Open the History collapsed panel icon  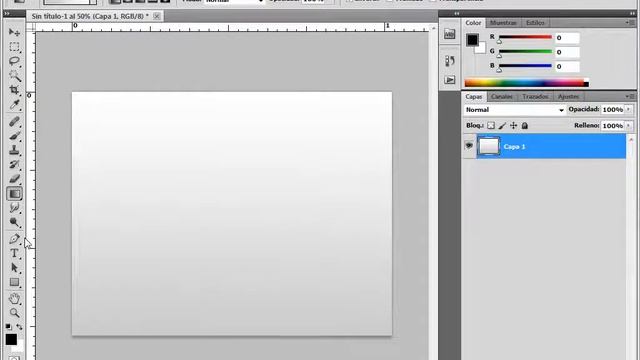pyautogui.click(x=449, y=61)
